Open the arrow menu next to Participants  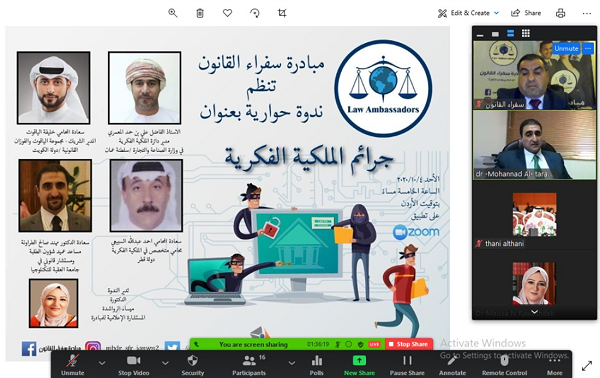[x=292, y=363]
